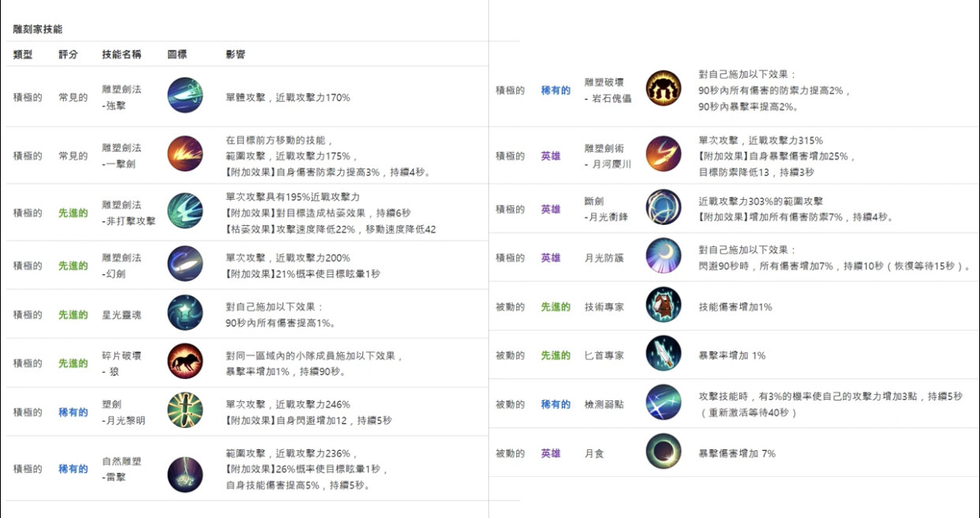Click the 稀有的 rating beside 檢測弱點
Image resolution: width=980 pixels, height=518 pixels.
(555, 404)
